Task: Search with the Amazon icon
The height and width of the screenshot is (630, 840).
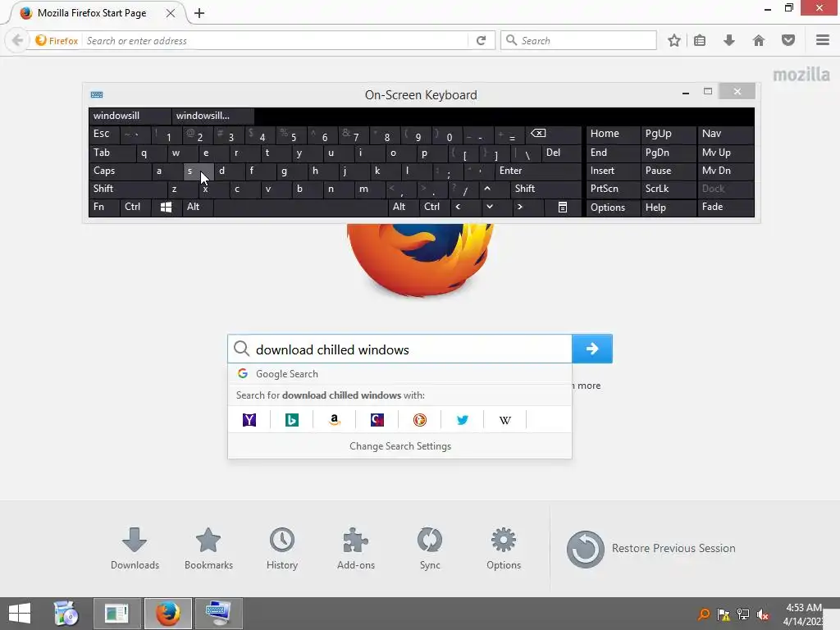Action: (335, 420)
